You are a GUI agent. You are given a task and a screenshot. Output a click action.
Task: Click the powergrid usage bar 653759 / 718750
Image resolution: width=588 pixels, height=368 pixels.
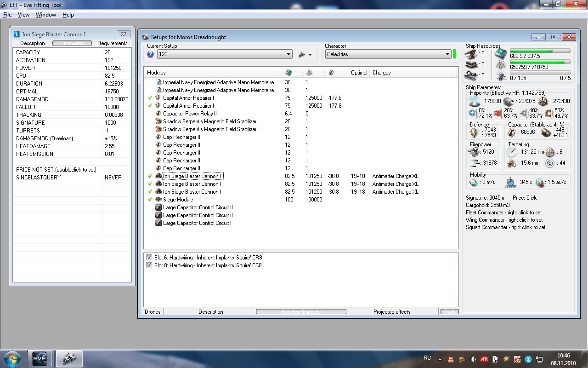pyautogui.click(x=540, y=62)
